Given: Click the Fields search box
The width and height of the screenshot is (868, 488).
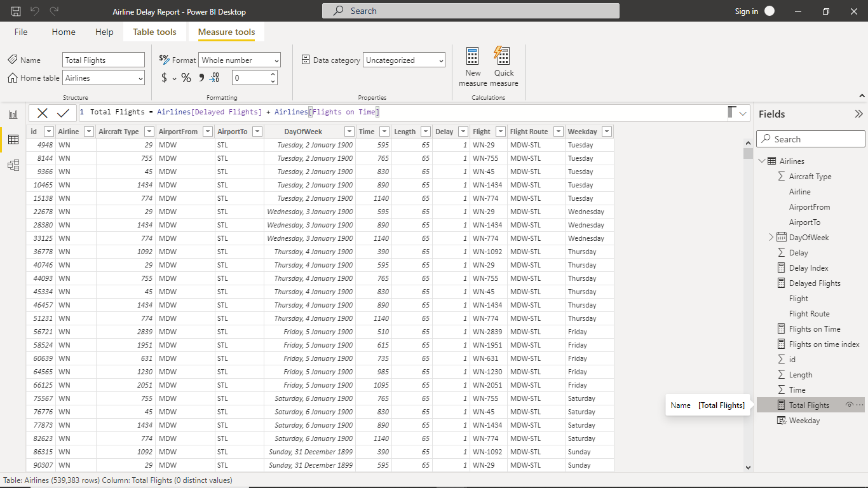Looking at the screenshot, I should click(810, 139).
